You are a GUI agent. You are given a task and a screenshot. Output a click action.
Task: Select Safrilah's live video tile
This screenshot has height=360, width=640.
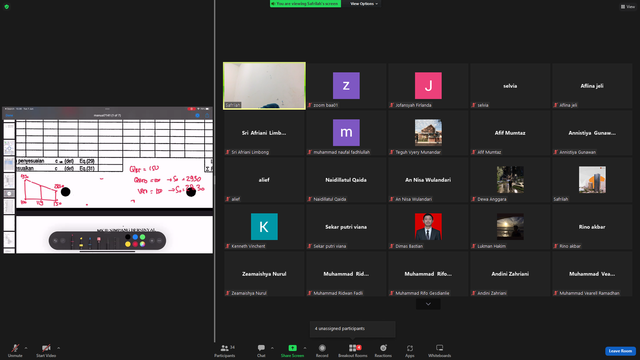click(x=264, y=86)
